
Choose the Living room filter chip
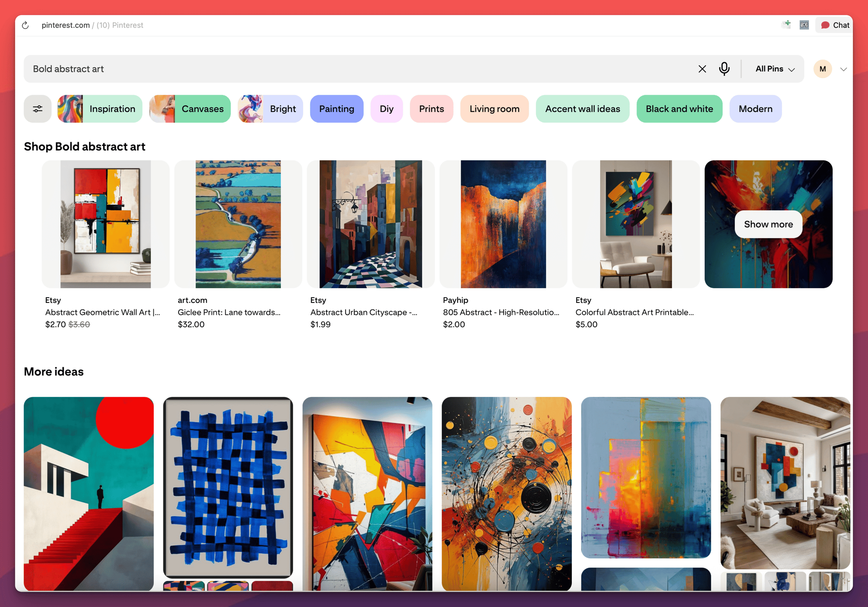point(494,109)
